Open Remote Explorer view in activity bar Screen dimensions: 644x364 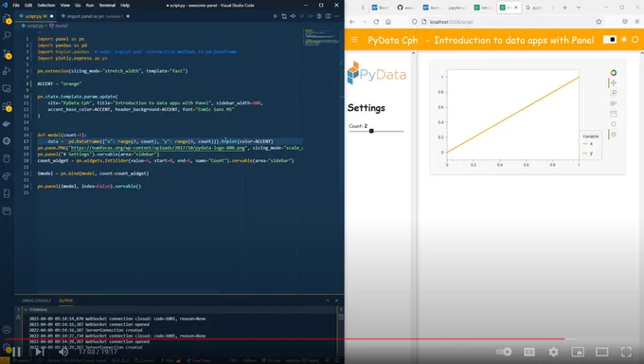coord(7,88)
